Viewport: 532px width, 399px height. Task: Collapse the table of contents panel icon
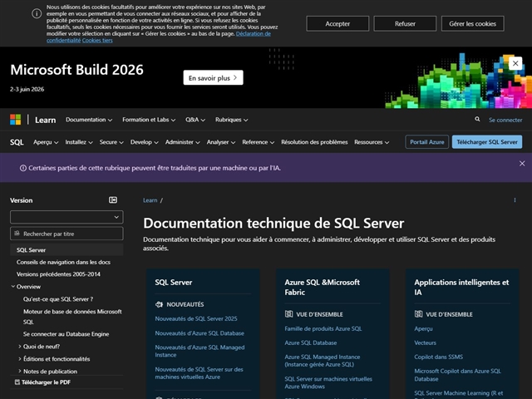(113, 200)
